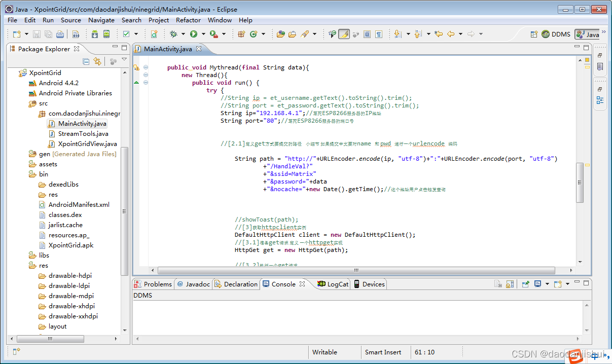Click the New file toolbar icon

point(17,34)
